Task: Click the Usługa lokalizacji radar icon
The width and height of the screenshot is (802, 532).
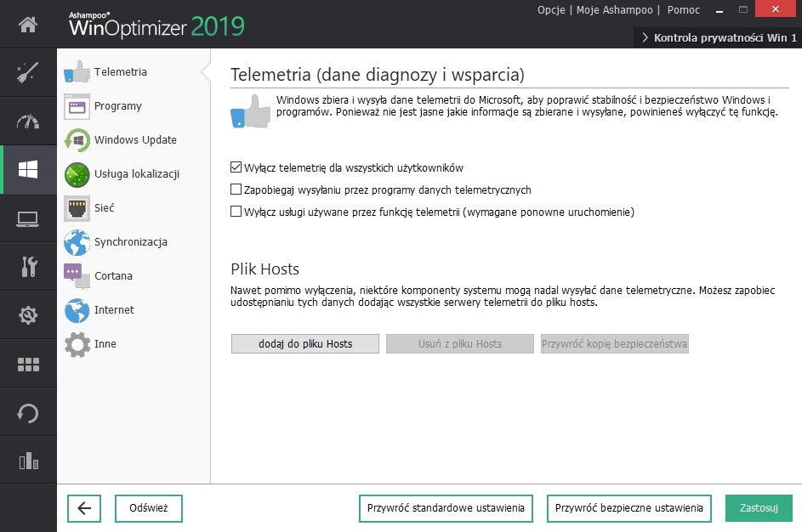Action: click(77, 174)
